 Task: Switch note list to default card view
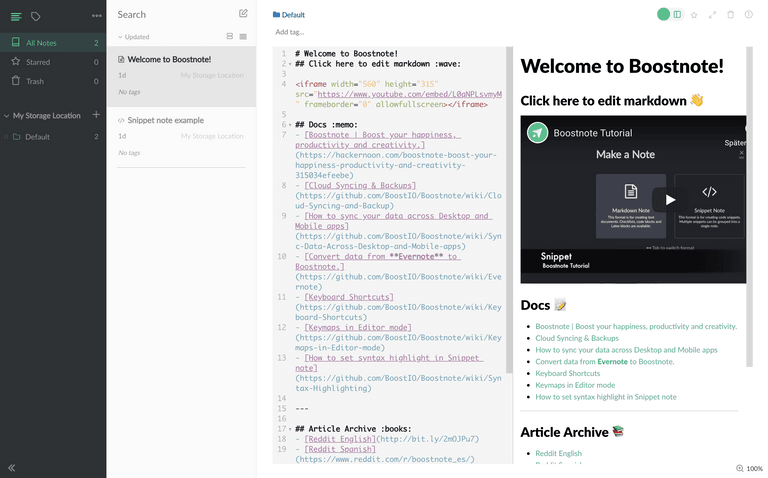[230, 36]
